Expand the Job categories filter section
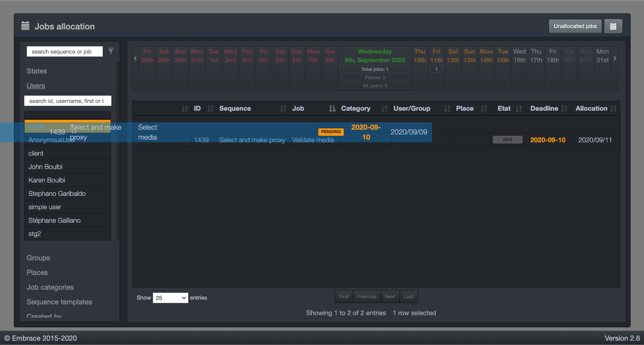Viewport: 644px width, 345px height. (x=50, y=287)
